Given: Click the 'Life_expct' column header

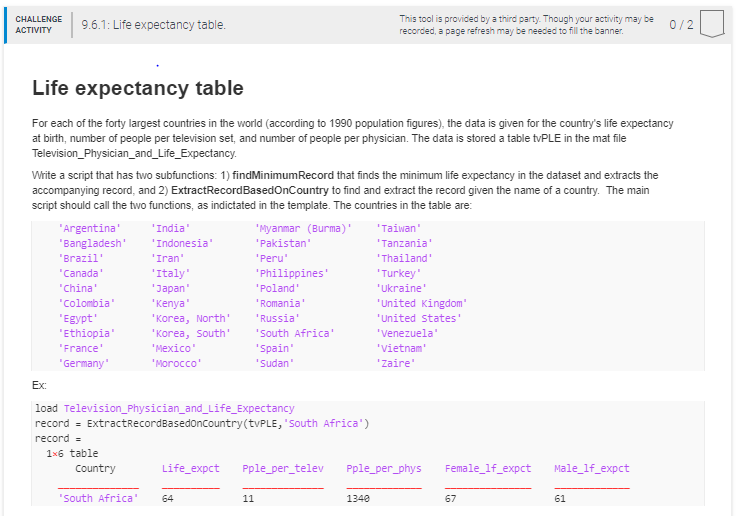Looking at the screenshot, I should point(191,468).
